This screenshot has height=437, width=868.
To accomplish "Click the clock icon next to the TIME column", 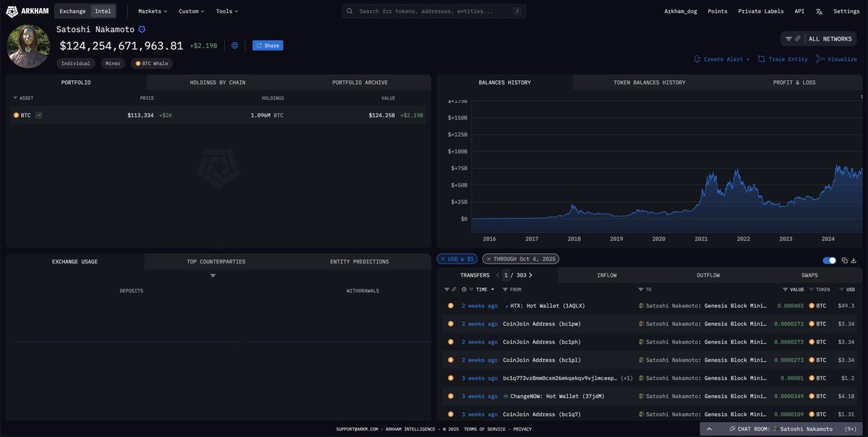I will [464, 289].
